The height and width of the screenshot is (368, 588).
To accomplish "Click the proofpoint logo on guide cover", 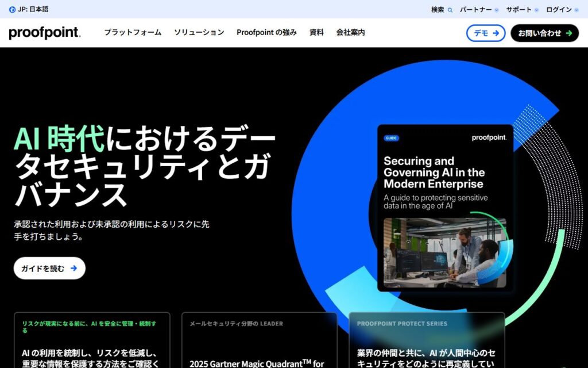I will [489, 138].
